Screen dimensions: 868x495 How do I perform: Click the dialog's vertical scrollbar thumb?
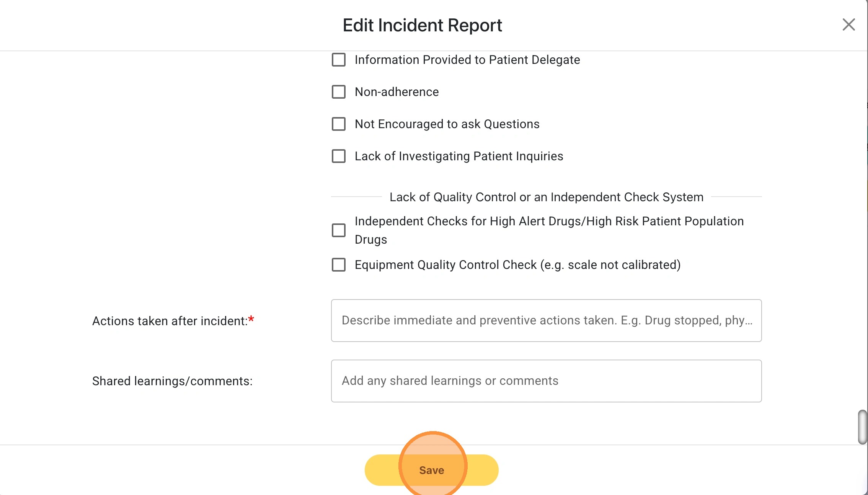(x=862, y=427)
